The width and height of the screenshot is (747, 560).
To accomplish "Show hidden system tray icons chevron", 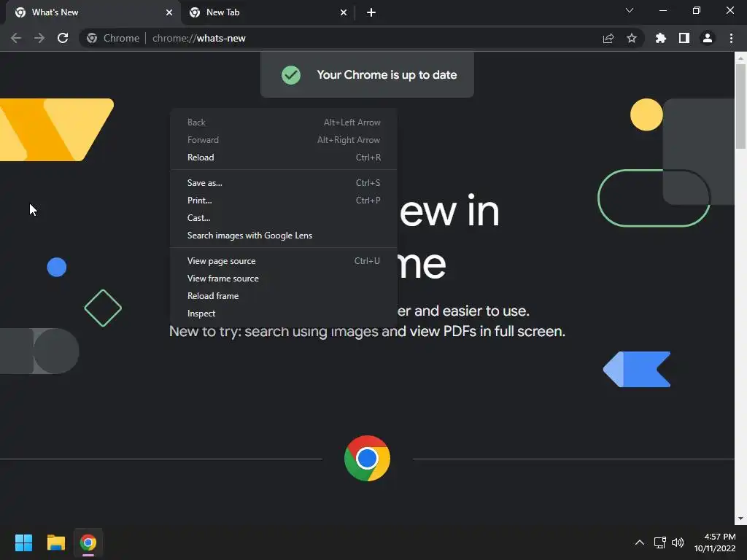I will point(639,542).
